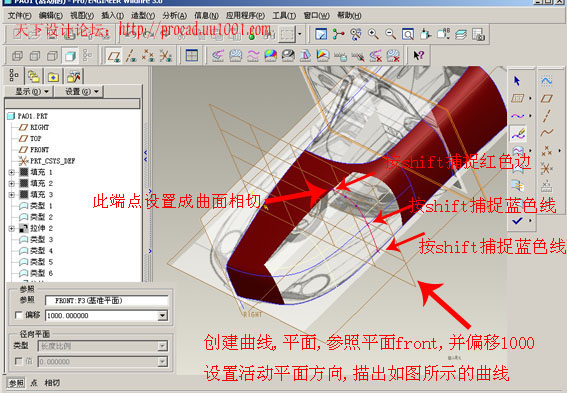
Task: Click the four-view layout icon
Action: 192,56
